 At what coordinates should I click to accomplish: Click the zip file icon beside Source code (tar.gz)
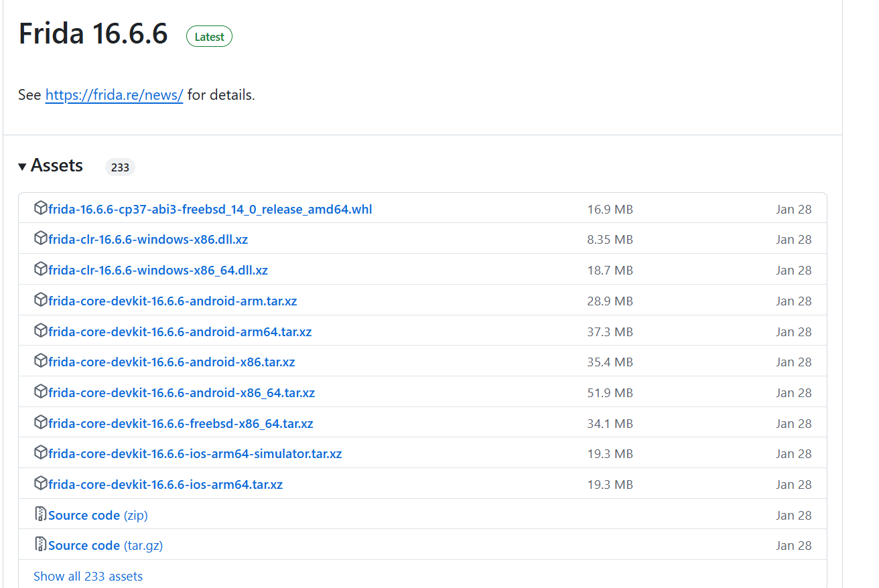tap(41, 544)
